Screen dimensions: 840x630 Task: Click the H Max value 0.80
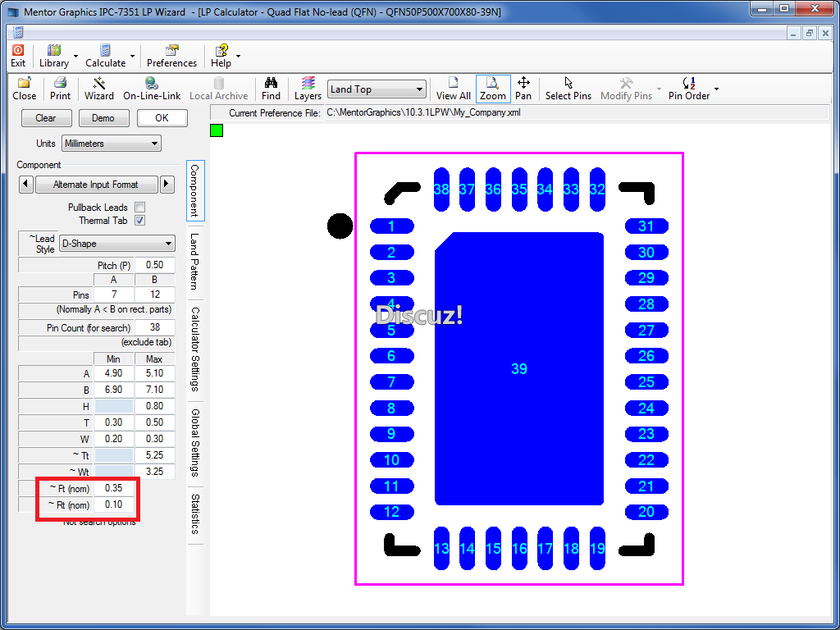[x=154, y=406]
